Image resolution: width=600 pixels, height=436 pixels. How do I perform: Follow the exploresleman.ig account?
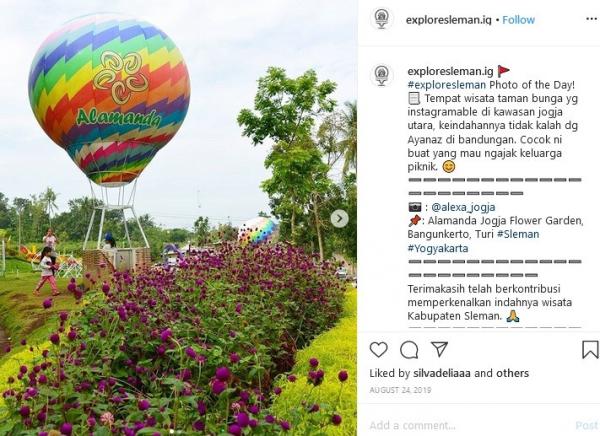tap(518, 20)
